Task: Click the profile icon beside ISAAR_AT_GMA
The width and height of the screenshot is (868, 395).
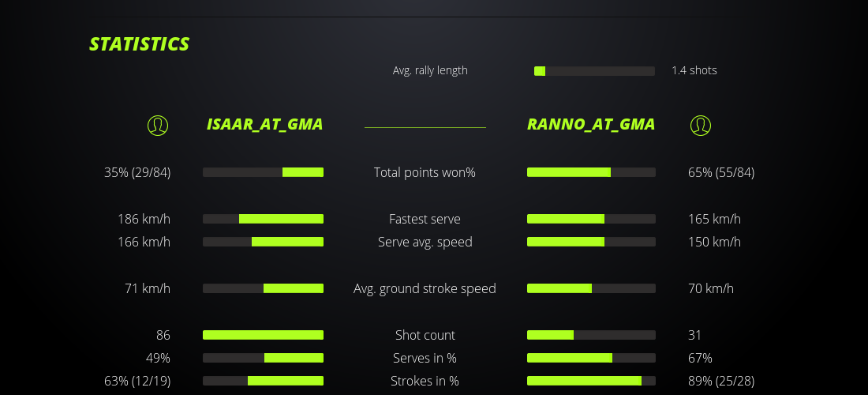Action: [x=158, y=125]
